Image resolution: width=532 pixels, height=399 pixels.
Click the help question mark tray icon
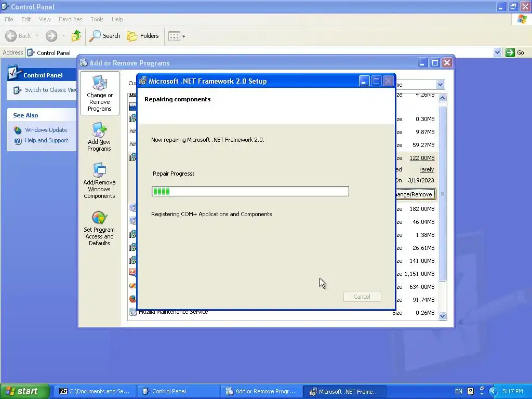[470, 391]
